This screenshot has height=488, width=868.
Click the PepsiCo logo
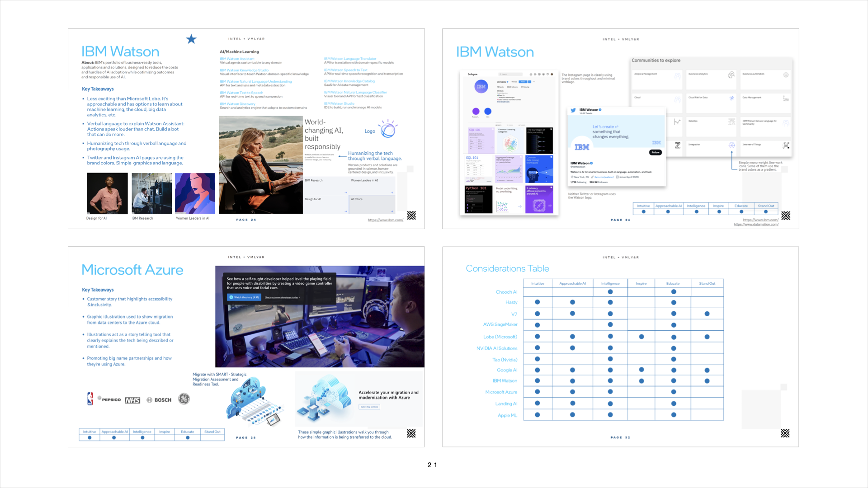(109, 399)
